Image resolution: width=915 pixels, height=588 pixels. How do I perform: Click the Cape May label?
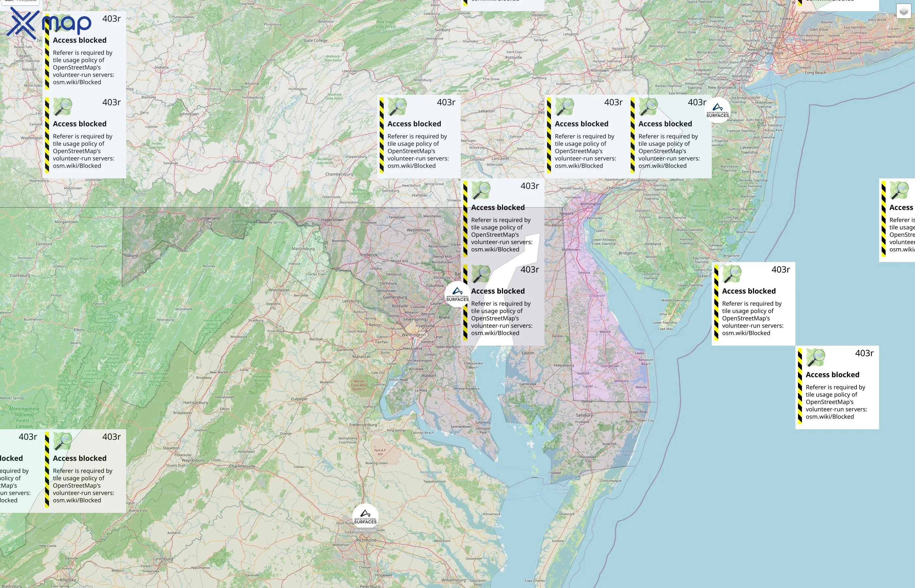[665, 329]
